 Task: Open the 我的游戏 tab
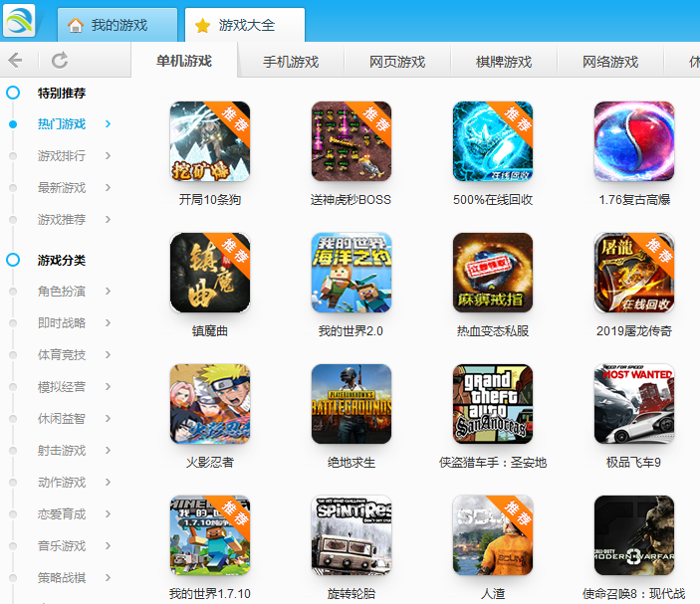tap(117, 25)
